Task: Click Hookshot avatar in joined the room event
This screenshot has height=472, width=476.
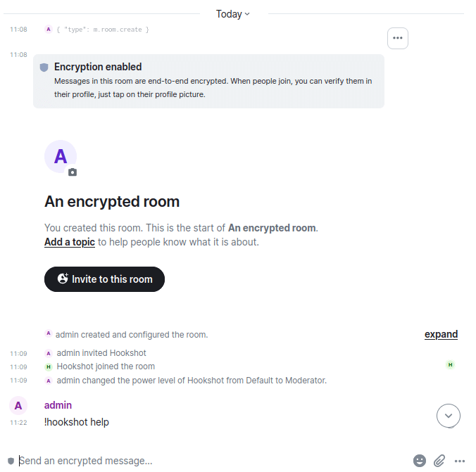Action: tap(49, 366)
